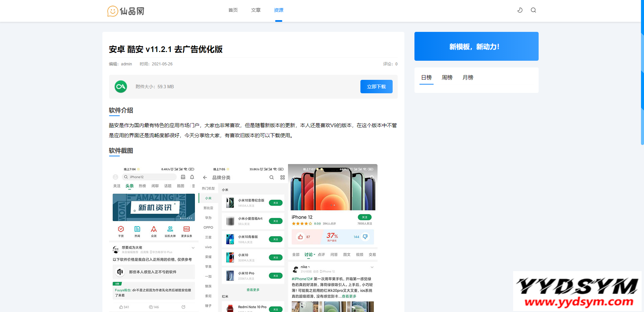Click the 品牌分类 screenshot thumbnail
Screen dimensions: 644x312
pos(243,235)
